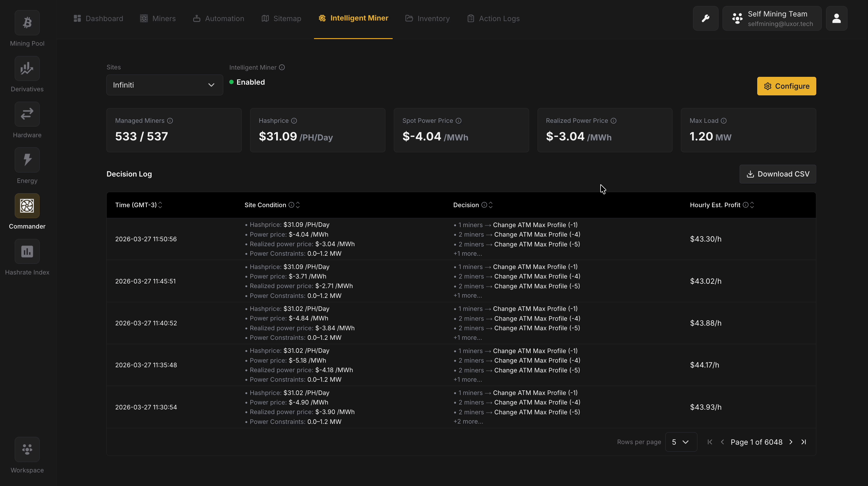The height and width of the screenshot is (486, 868).
Task: Open Mining Pool from sidebar
Action: pos(27,23)
